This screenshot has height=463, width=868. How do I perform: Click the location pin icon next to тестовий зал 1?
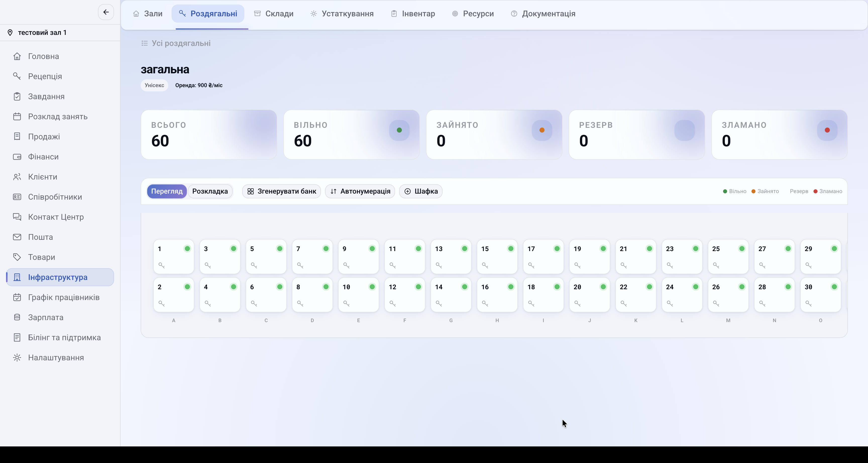pos(10,33)
